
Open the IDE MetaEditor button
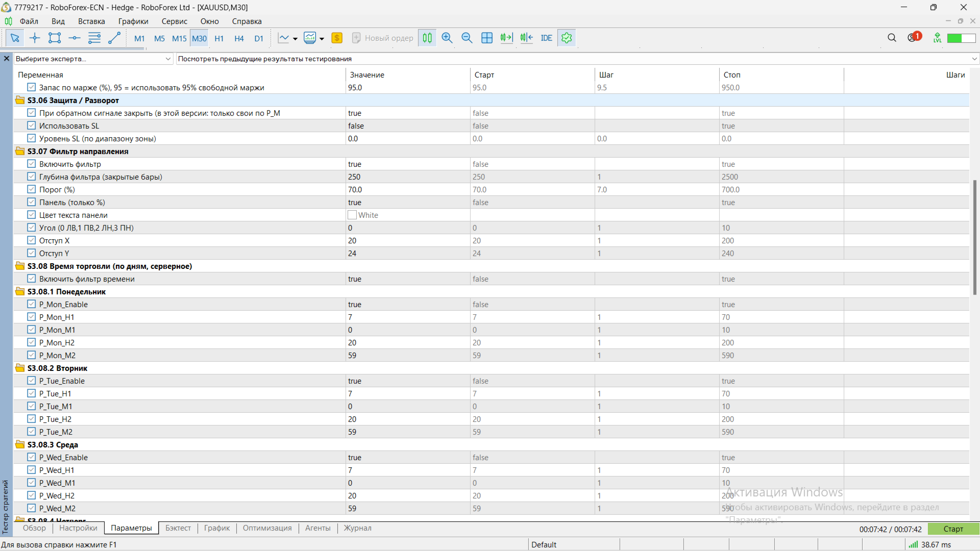(546, 38)
